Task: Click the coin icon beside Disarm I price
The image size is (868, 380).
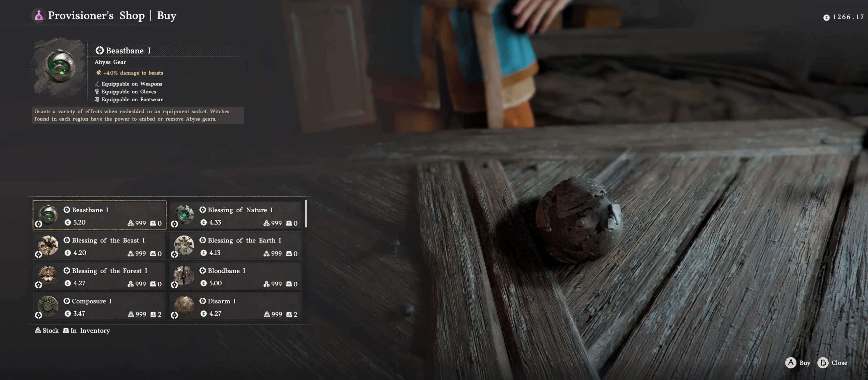Action: pyautogui.click(x=203, y=313)
